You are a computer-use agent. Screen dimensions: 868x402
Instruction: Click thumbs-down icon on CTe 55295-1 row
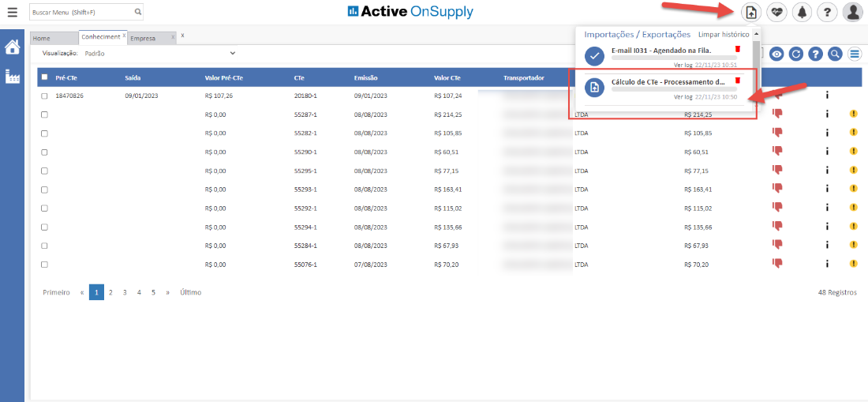(x=777, y=170)
